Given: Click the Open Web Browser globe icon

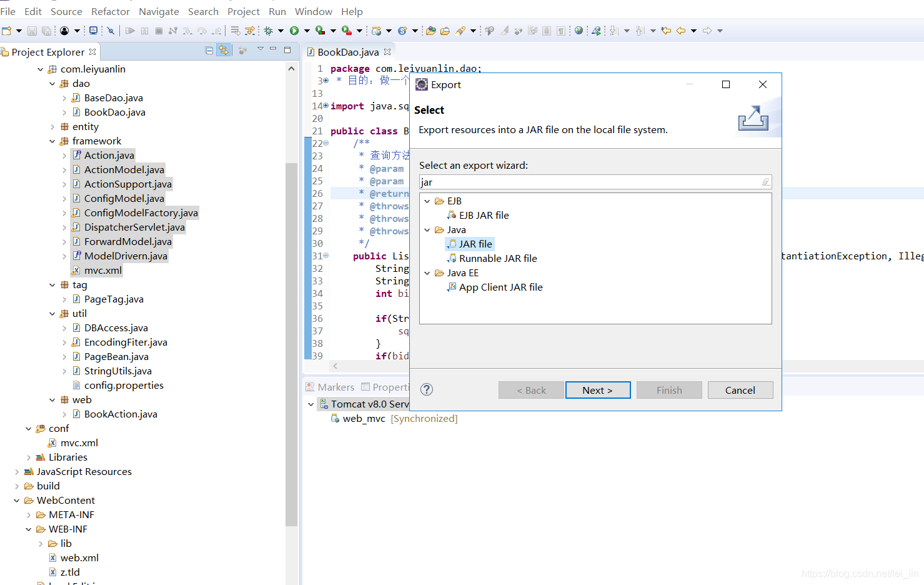Looking at the screenshot, I should click(x=579, y=31).
